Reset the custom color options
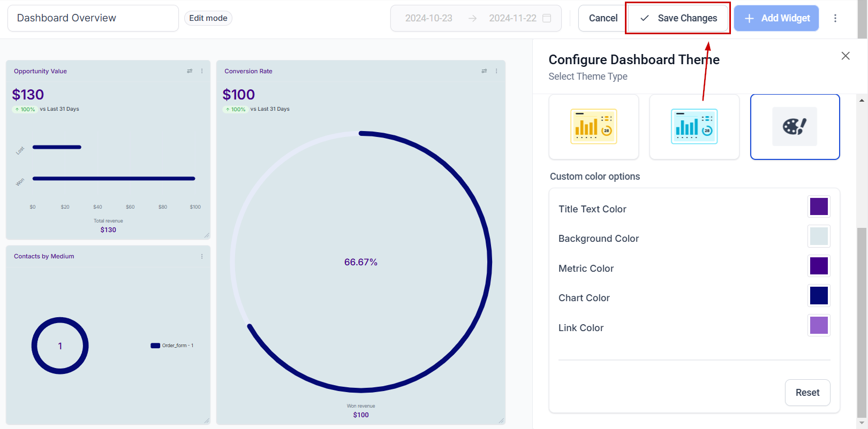 [x=807, y=393]
